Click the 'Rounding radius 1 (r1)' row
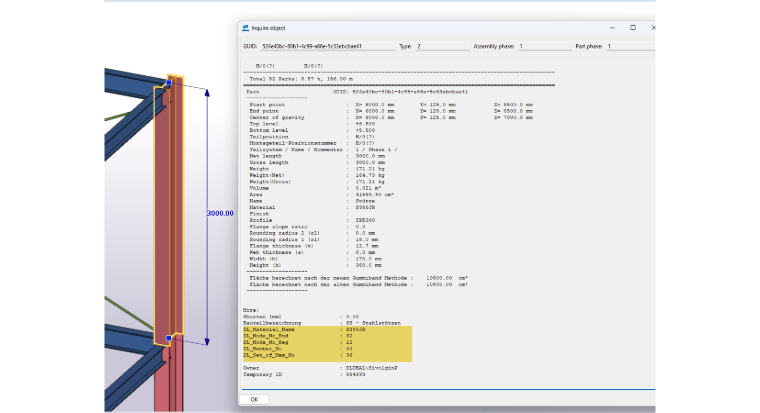Screen dimensions: 760x413 click(x=314, y=239)
